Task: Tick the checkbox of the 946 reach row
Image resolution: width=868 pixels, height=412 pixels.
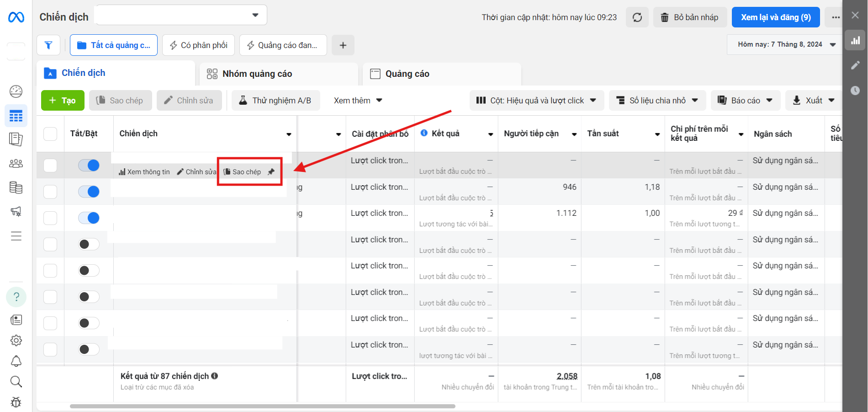Action: (50, 192)
